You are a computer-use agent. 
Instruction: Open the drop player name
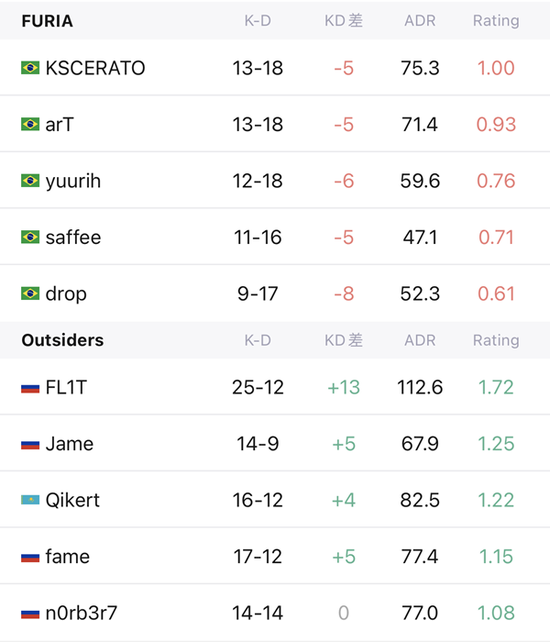click(x=66, y=294)
